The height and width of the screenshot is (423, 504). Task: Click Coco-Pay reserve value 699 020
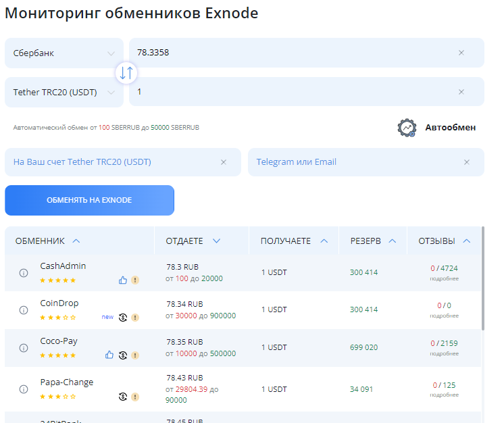[x=364, y=347]
